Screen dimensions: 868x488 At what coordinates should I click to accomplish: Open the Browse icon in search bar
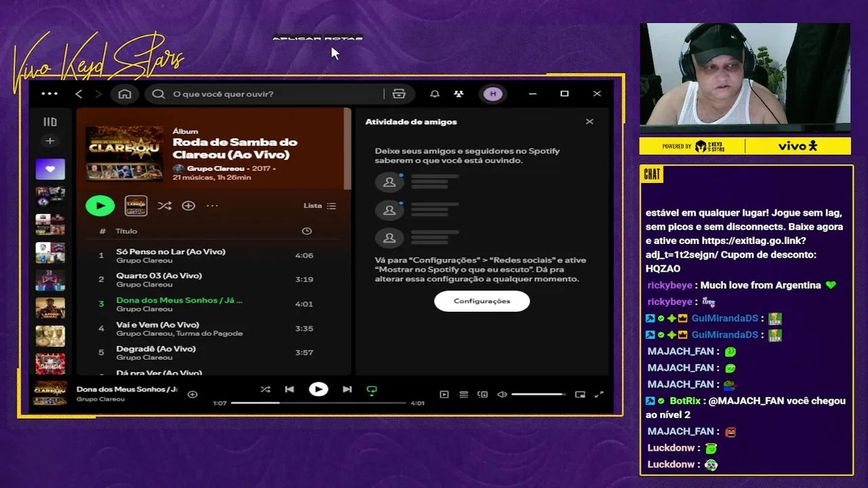399,94
